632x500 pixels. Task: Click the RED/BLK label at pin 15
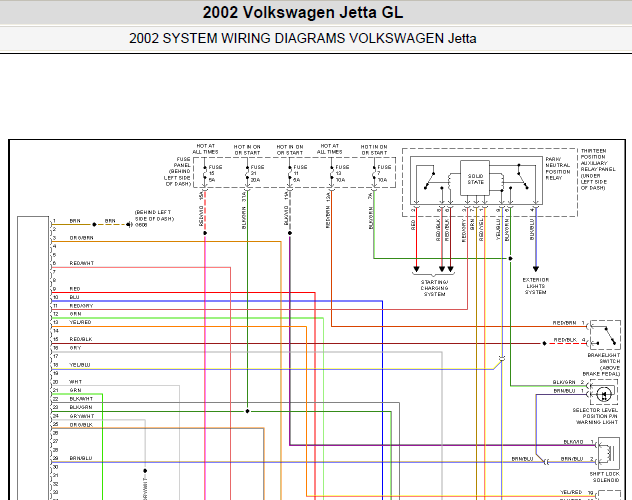[81, 339]
